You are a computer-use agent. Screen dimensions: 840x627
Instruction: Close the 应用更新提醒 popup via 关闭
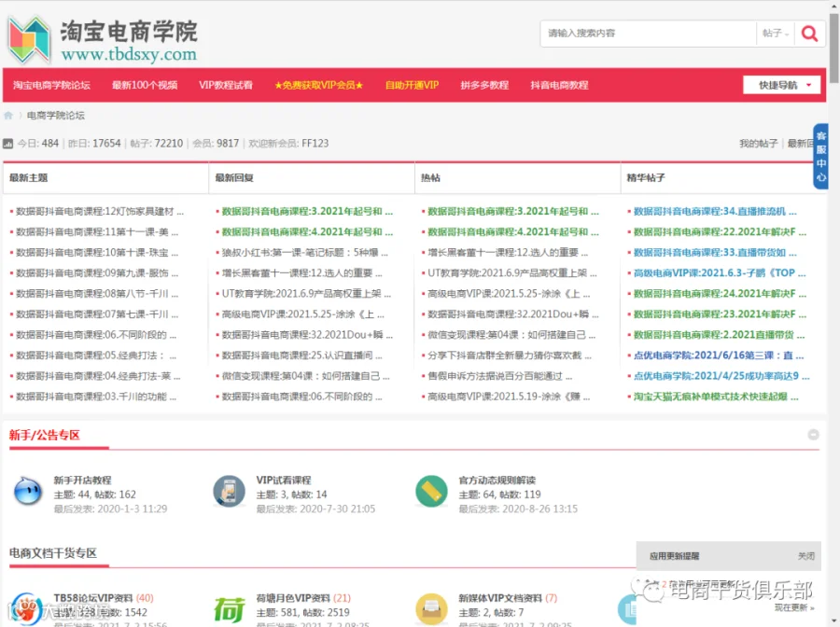[805, 556]
